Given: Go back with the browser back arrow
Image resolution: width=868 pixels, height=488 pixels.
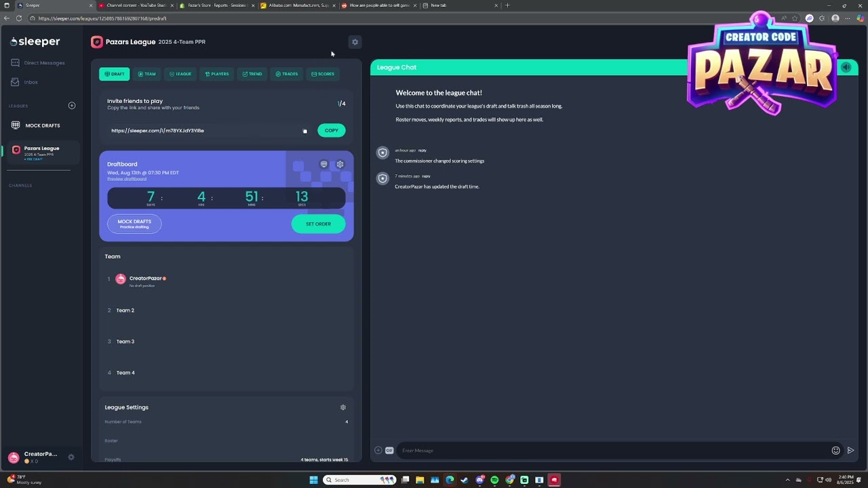Looking at the screenshot, I should click(7, 18).
